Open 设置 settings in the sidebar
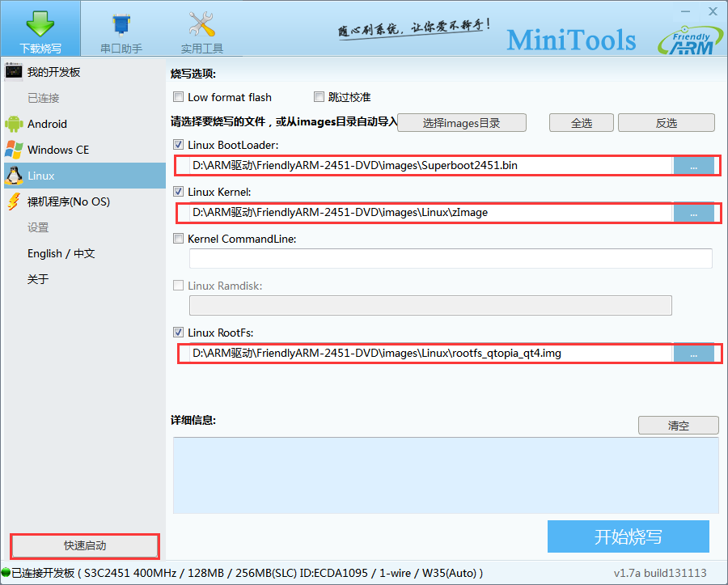The height and width of the screenshot is (585, 728). (38, 227)
